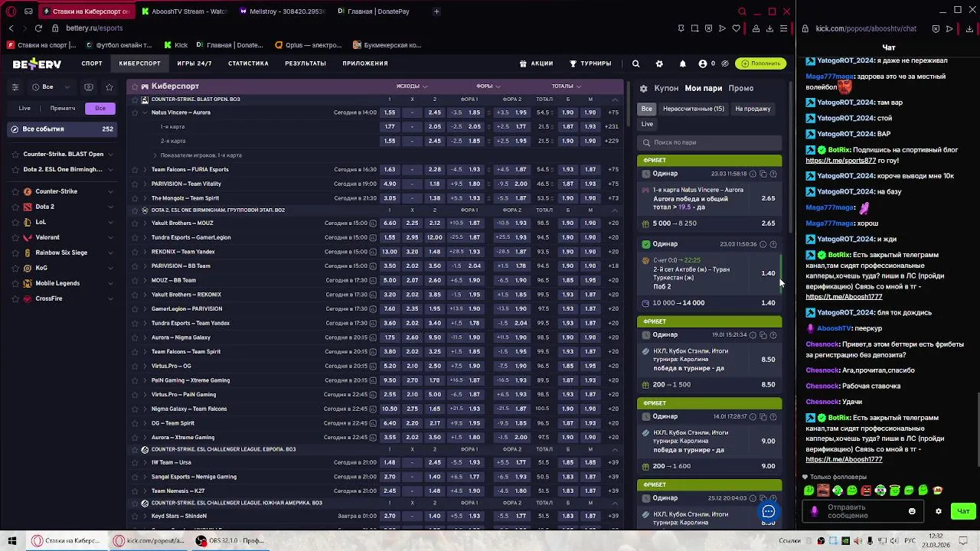Open the time filter Все dropdown
Viewport: 980px width, 551px height.
[51, 87]
